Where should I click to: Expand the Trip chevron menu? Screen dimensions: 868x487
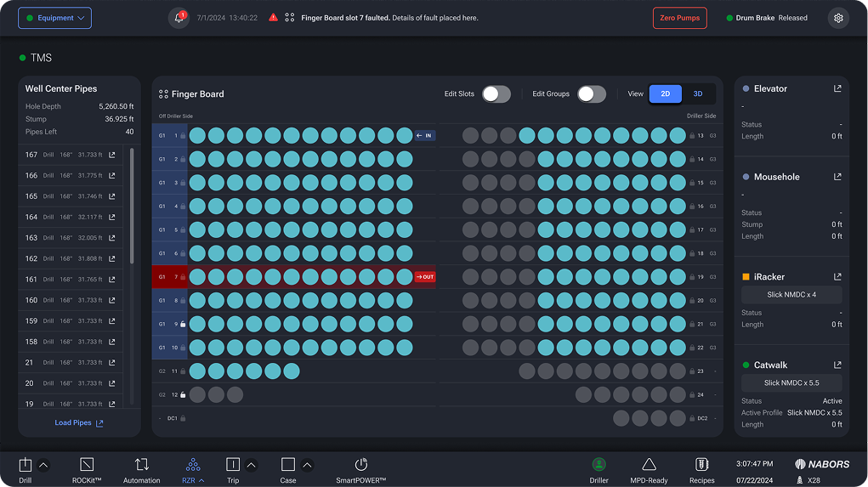pos(251,465)
